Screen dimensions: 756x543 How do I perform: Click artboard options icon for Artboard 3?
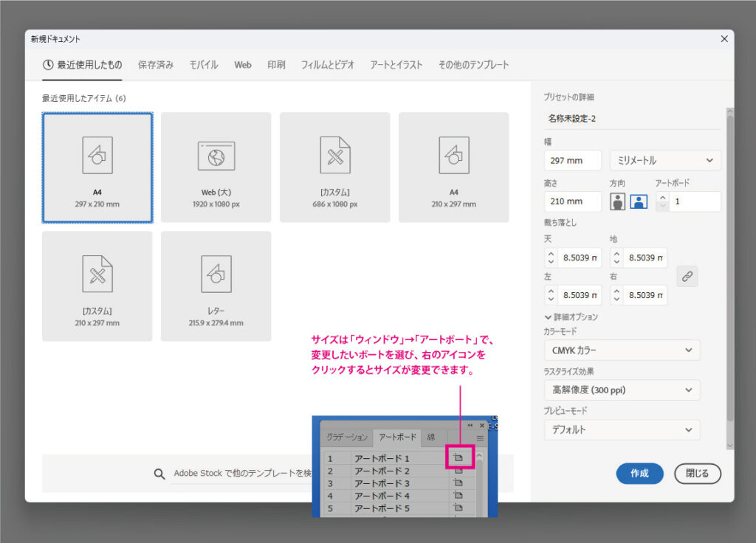(x=458, y=483)
